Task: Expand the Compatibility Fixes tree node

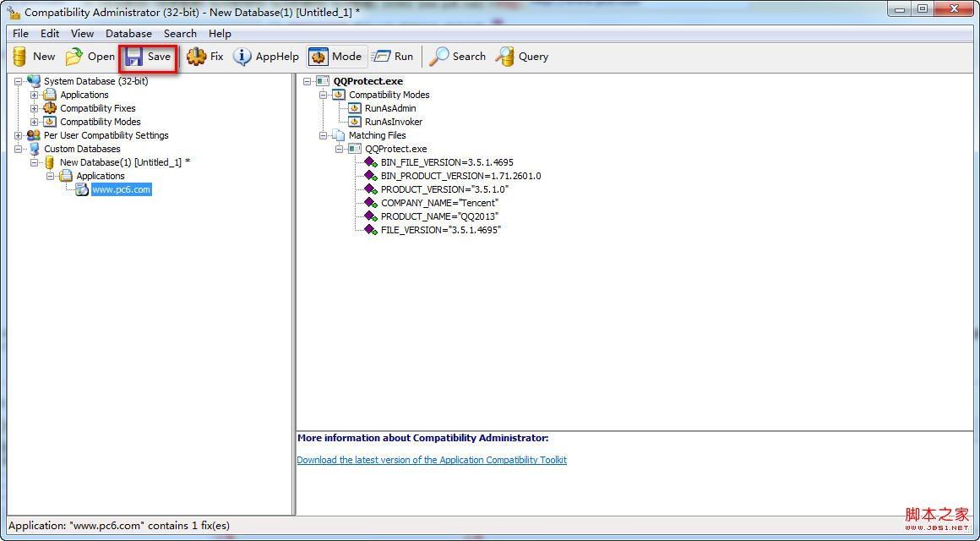Action: tap(35, 108)
